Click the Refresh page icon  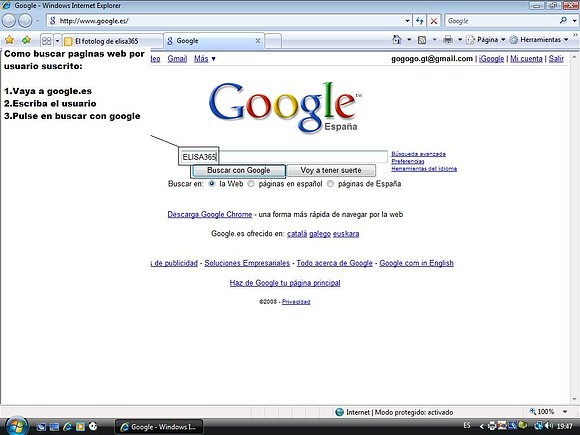(419, 21)
